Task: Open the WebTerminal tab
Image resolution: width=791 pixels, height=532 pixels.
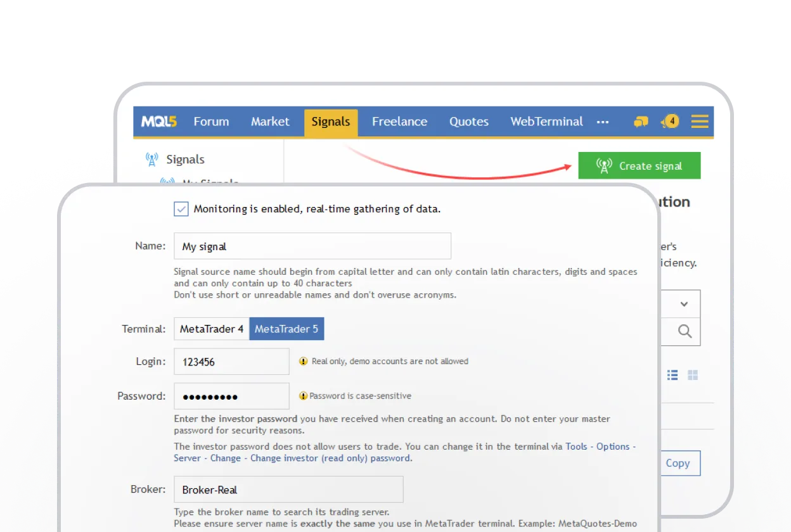Action: coord(546,122)
